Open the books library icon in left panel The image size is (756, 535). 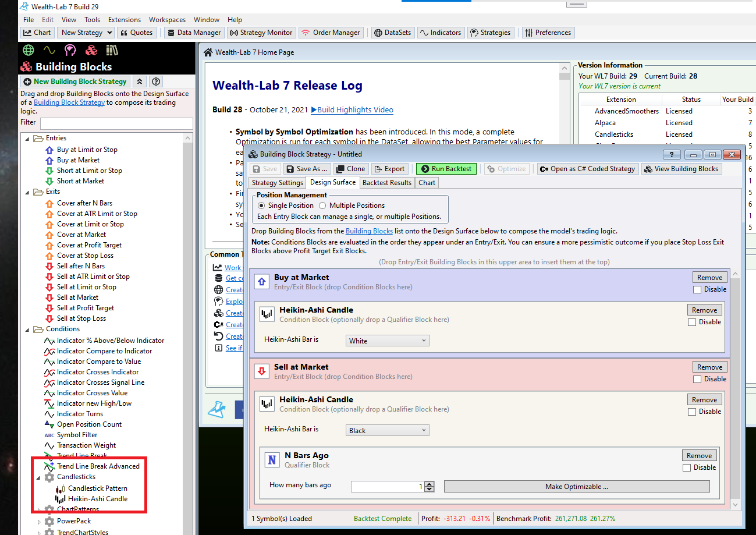[112, 50]
